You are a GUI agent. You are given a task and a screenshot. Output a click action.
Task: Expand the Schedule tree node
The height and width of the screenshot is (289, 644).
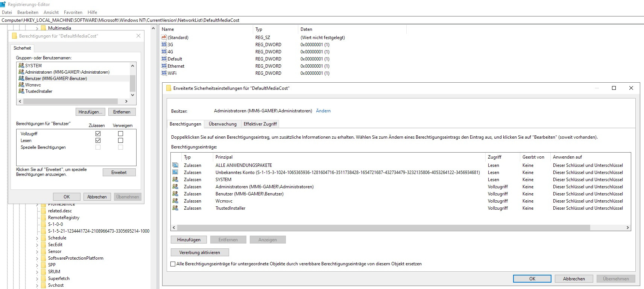click(x=37, y=238)
